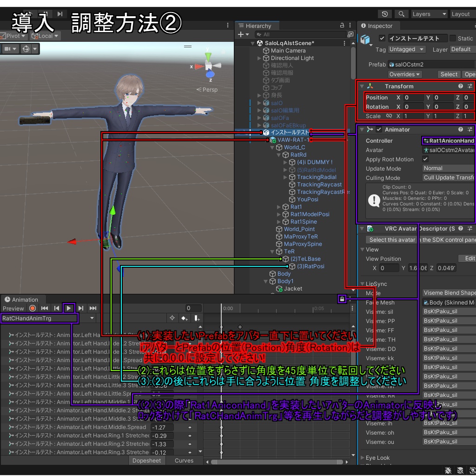Switch to the Curves view tab
Viewport: 476px width, 476px height.
(184, 461)
